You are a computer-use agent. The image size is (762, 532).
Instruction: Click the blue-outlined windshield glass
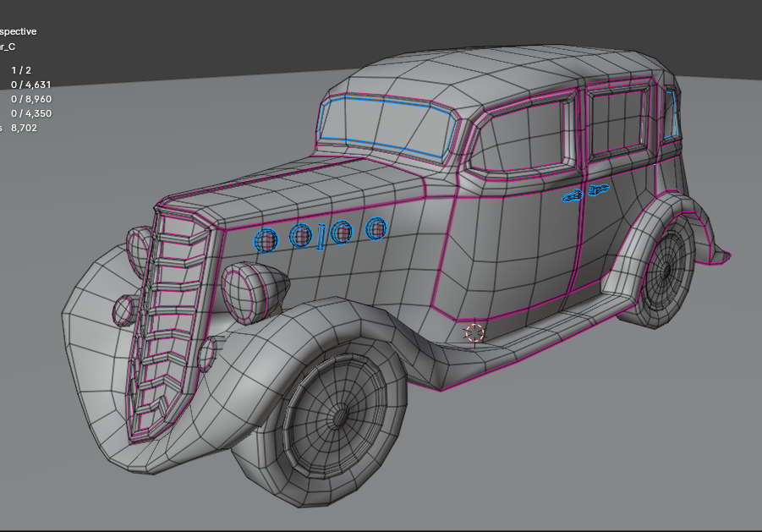pyautogui.click(x=387, y=128)
